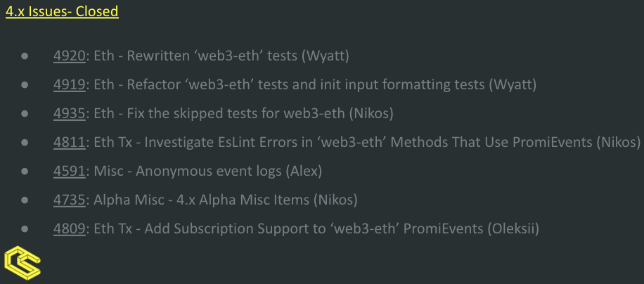Click the 'Anonymous event logs (Alex)' text
The image size is (644, 284).
[x=228, y=171]
